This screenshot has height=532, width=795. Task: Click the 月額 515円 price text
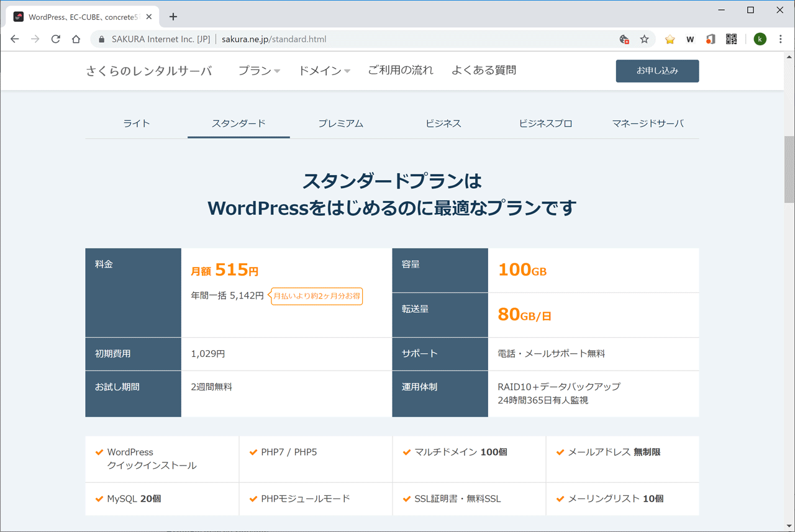(224, 270)
